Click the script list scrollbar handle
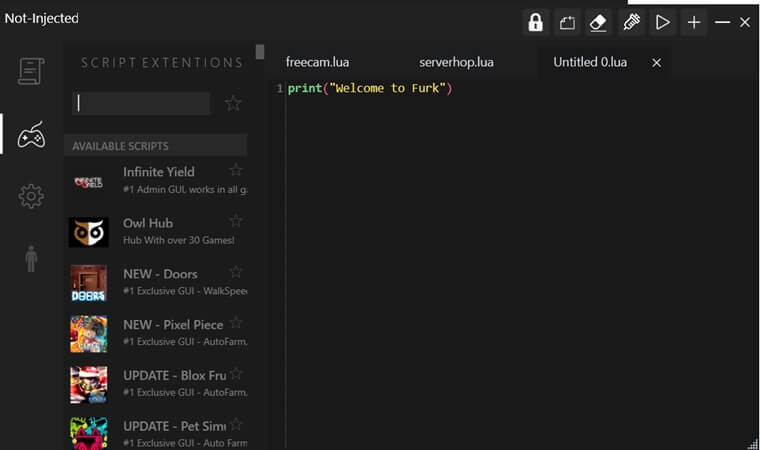Screen dimensions: 760x450 point(260,52)
